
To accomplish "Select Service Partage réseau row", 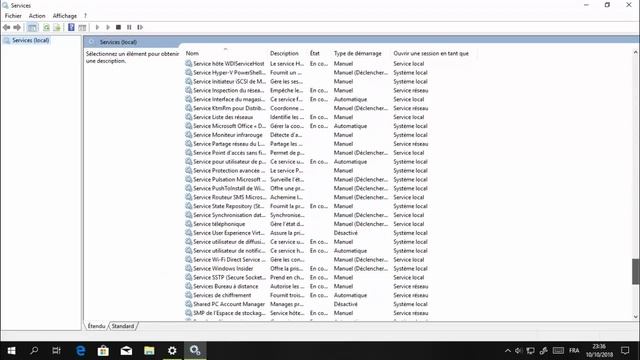I will coord(306,144).
